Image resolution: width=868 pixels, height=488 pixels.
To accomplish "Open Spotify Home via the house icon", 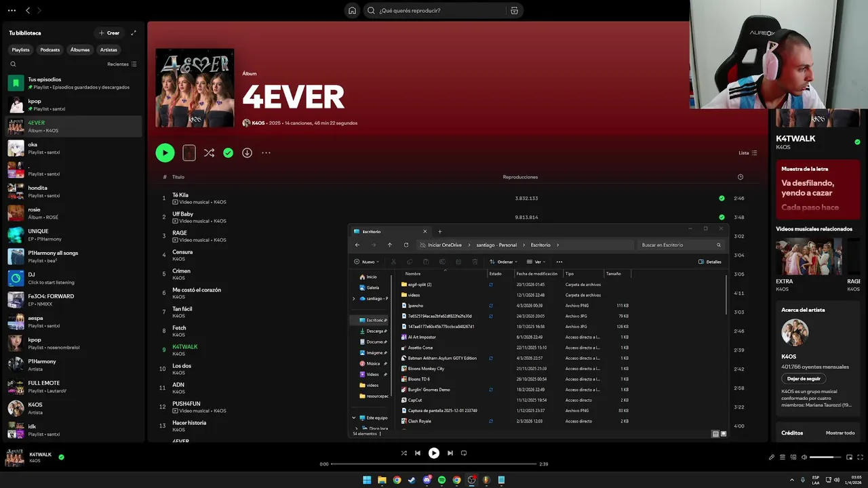I will (352, 10).
